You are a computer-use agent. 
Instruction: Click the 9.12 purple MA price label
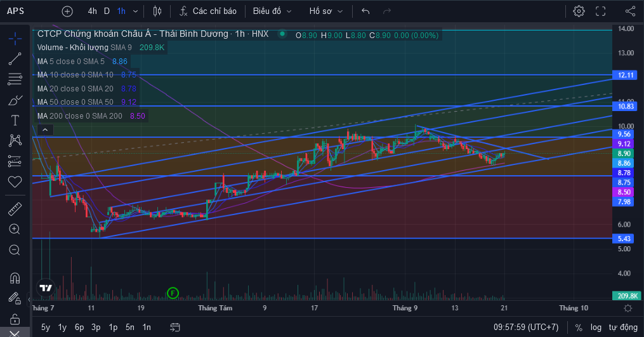[x=624, y=144]
